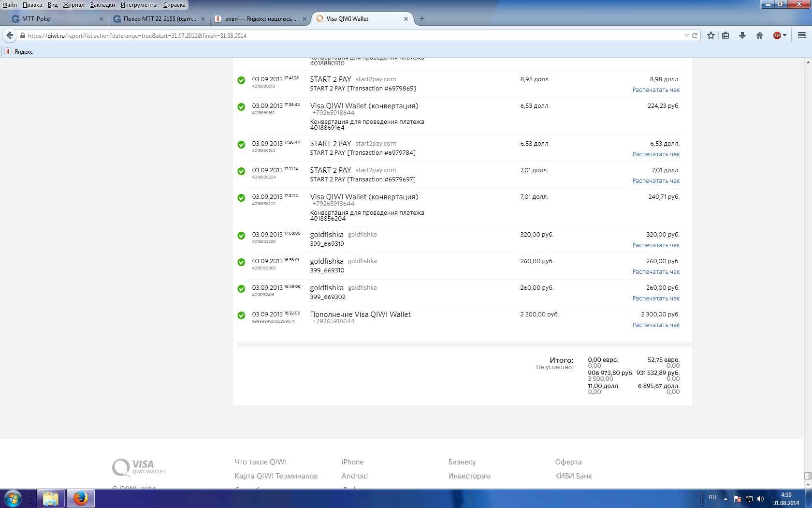This screenshot has height=508, width=812.
Task: Go to the home page icon
Action: coord(760,35)
